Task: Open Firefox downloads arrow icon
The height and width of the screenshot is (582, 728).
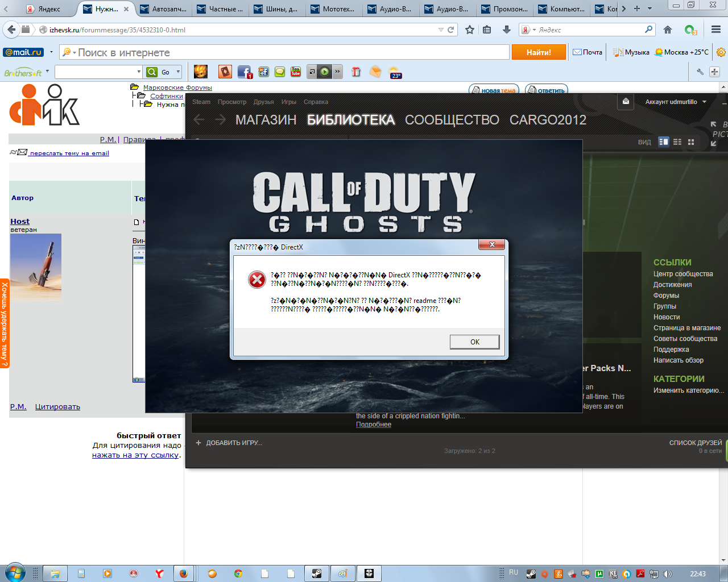Action: 506,30
